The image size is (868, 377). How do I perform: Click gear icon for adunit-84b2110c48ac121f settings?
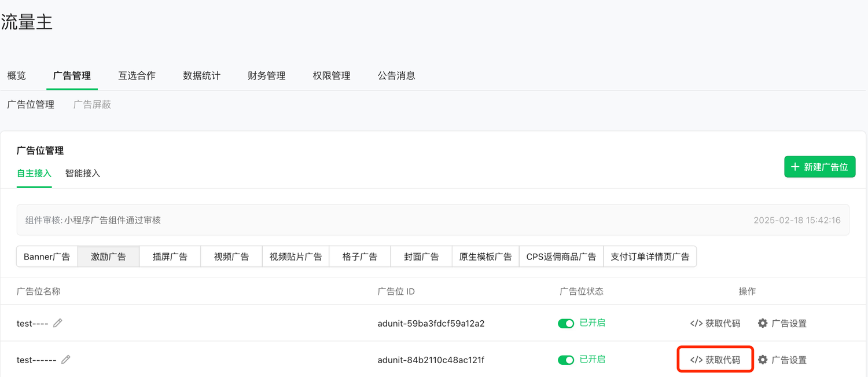(x=763, y=360)
